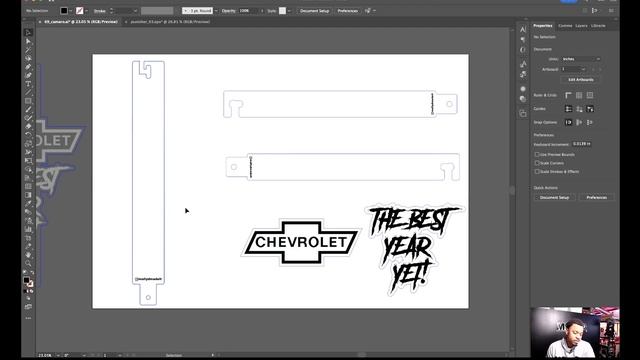The width and height of the screenshot is (640, 360).
Task: Switch to tab between Properties and Layers
Action: pyautogui.click(x=565, y=25)
